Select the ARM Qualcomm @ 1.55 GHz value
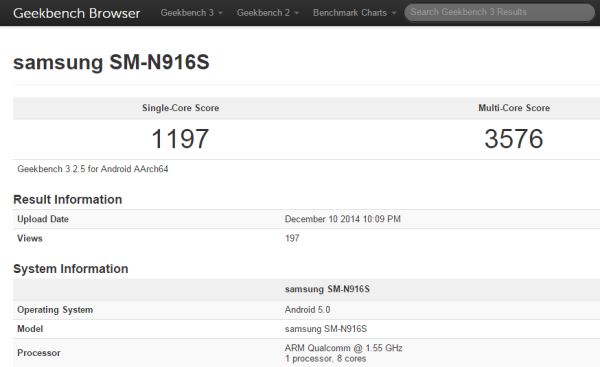 (344, 348)
